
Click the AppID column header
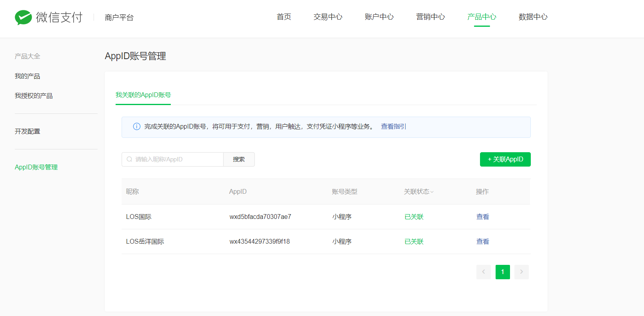pyautogui.click(x=238, y=192)
